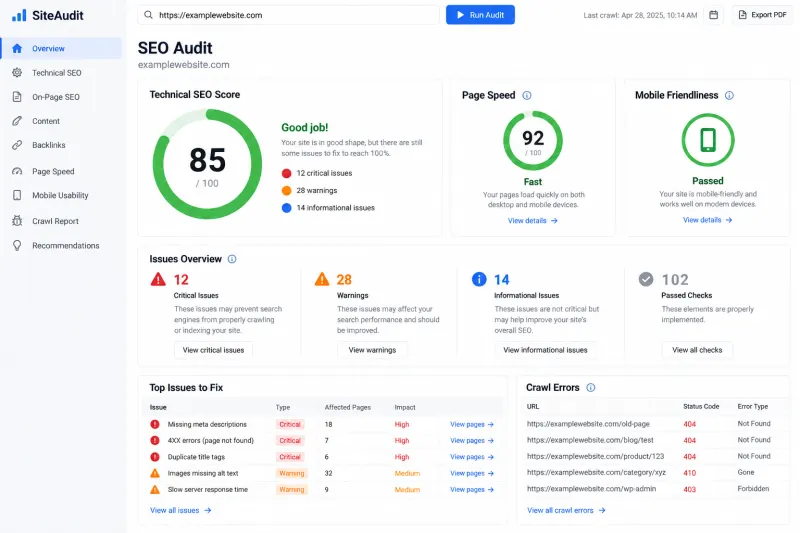
Task: Click the red dot beside 12 critical issues
Action: click(x=286, y=173)
